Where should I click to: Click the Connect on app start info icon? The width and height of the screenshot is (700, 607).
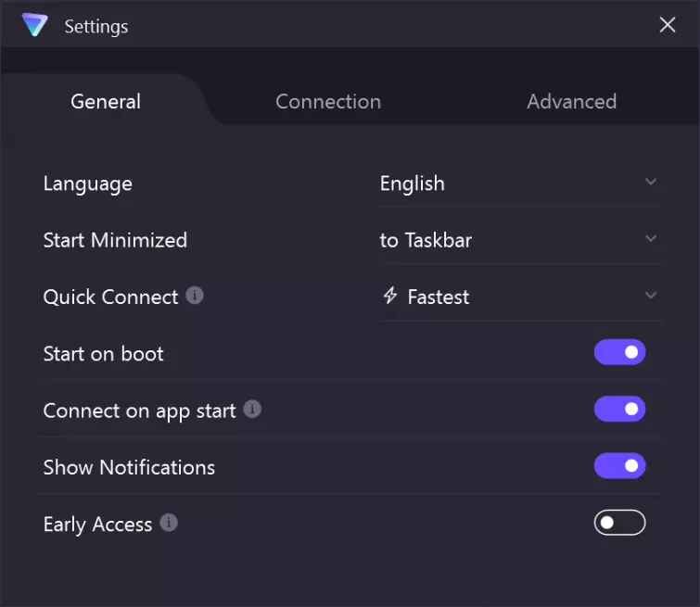(252, 409)
